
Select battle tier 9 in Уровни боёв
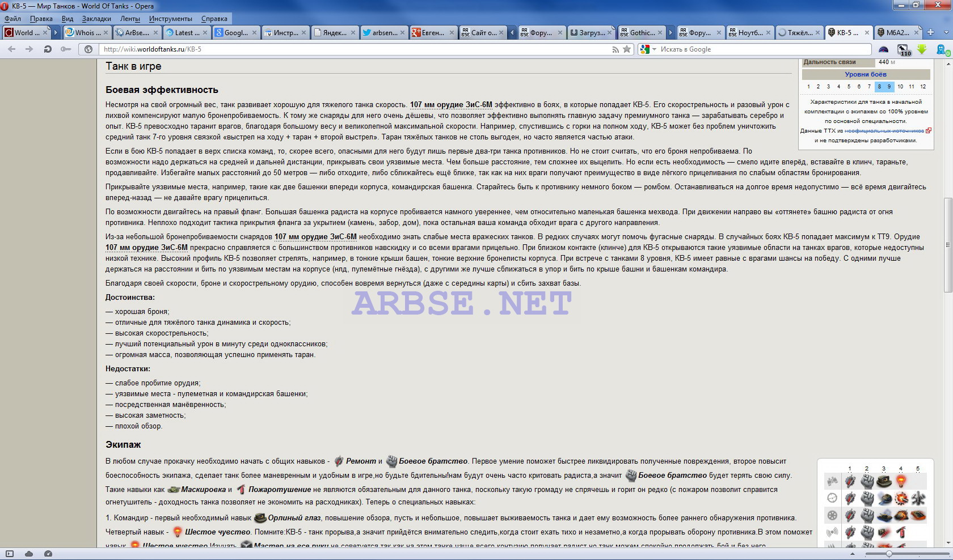[889, 87]
